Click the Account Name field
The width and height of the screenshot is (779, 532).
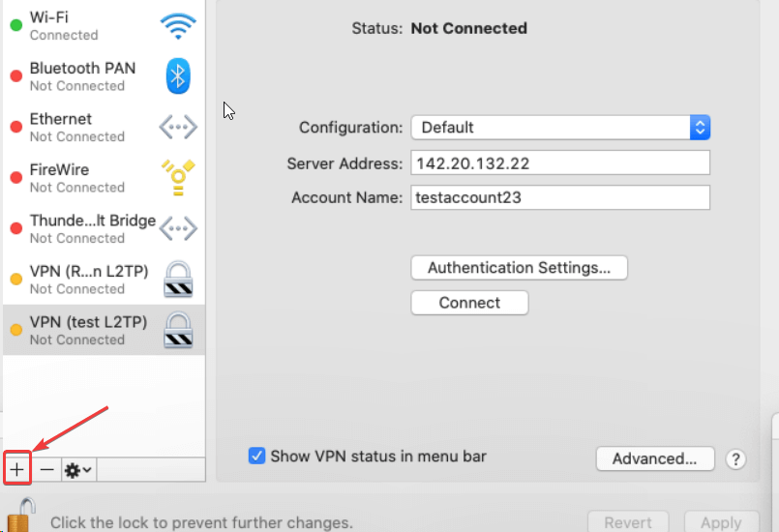click(x=560, y=197)
